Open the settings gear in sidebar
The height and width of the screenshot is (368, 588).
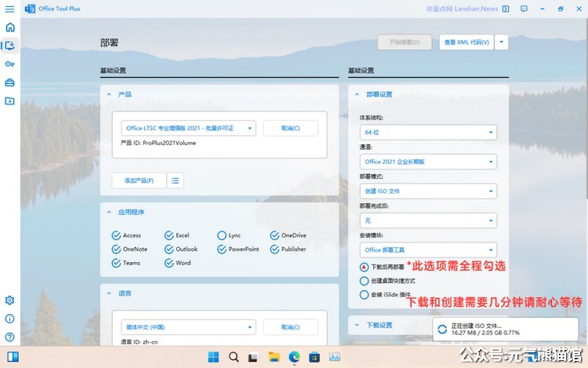pyautogui.click(x=9, y=301)
